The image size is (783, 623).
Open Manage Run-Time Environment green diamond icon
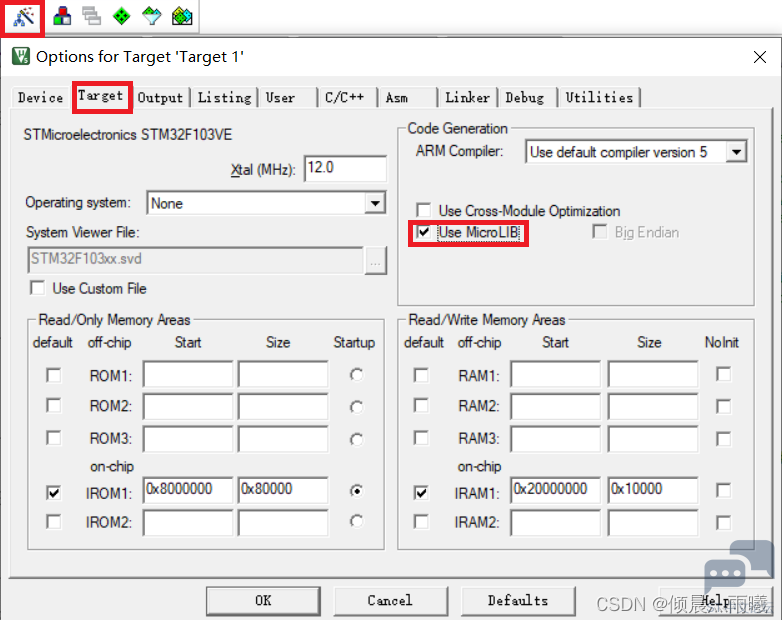[x=122, y=16]
